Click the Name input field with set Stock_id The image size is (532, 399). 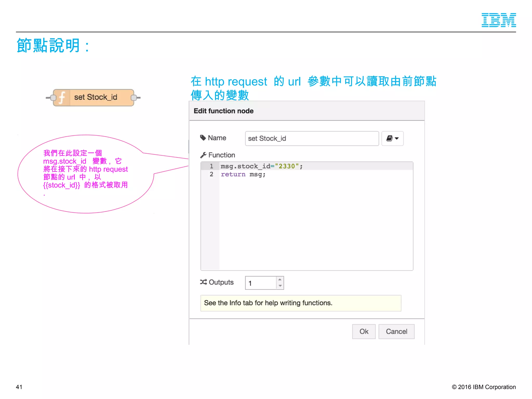tap(312, 138)
